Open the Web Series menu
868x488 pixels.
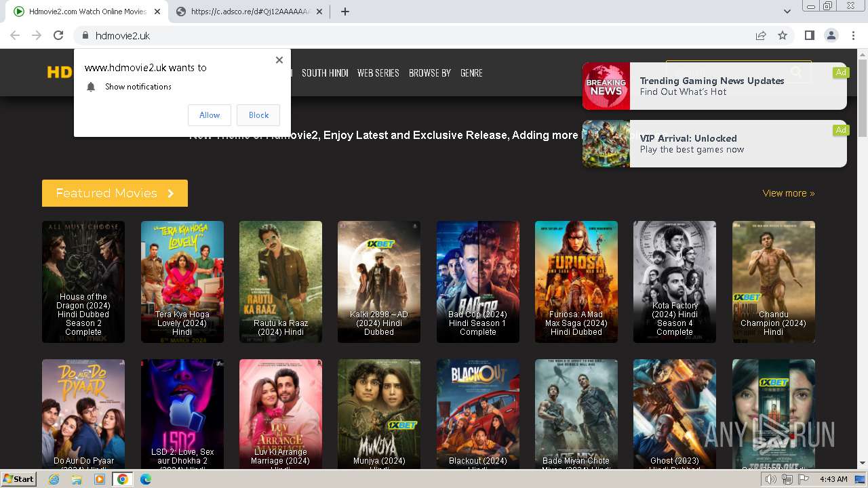(x=378, y=73)
